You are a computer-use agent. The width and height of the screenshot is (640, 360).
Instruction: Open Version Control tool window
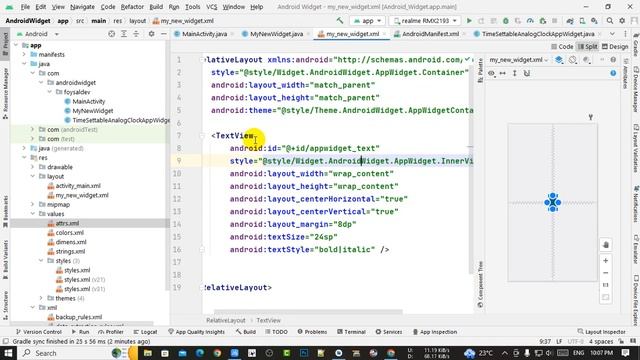[38, 332]
